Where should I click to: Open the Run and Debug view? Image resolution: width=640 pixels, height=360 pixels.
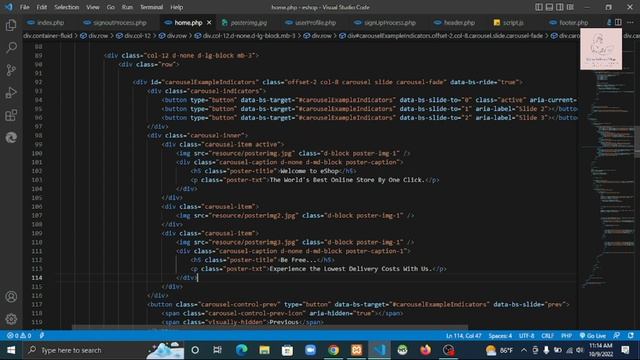coord(11,93)
